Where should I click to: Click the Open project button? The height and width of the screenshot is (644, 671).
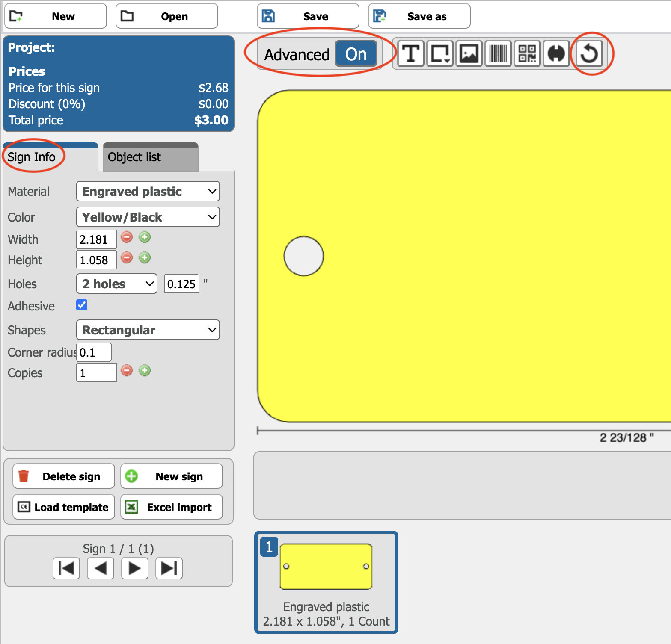click(x=167, y=16)
